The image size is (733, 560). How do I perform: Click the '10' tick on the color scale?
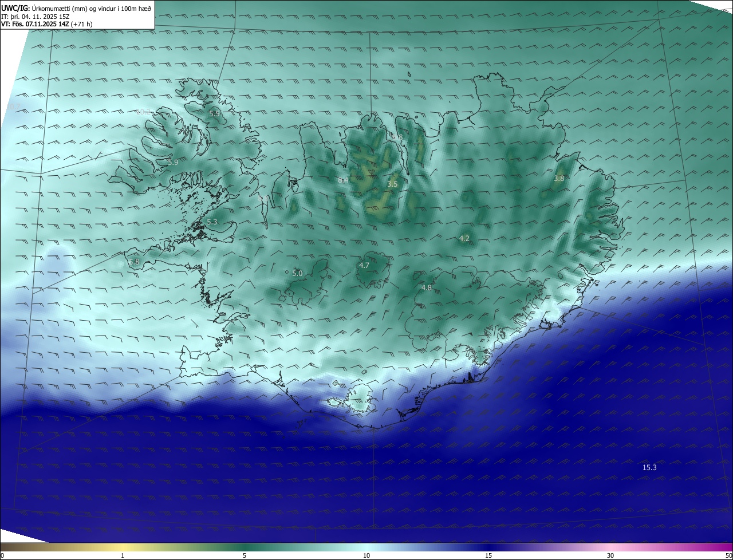click(x=366, y=555)
